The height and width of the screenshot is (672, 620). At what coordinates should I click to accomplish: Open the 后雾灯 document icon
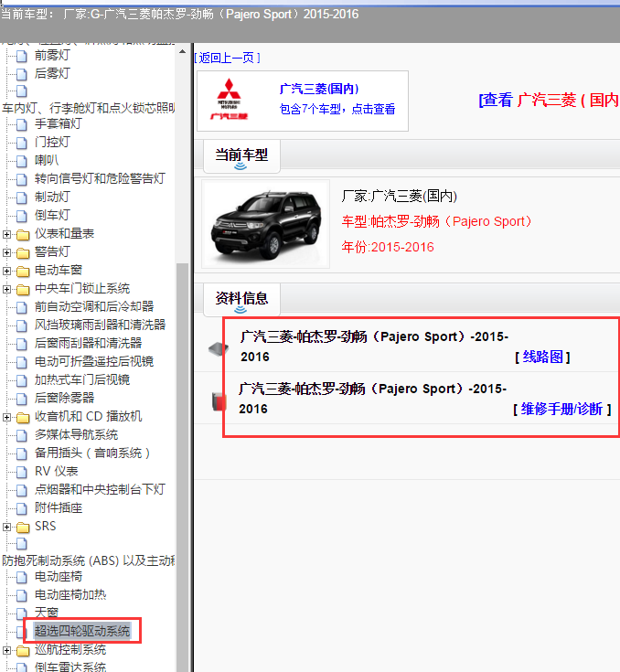click(x=22, y=74)
